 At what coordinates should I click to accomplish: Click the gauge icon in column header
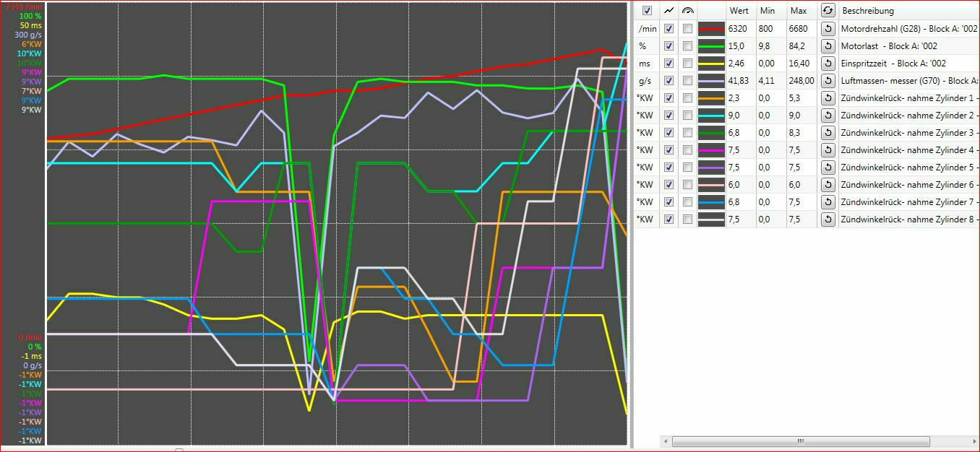click(687, 11)
